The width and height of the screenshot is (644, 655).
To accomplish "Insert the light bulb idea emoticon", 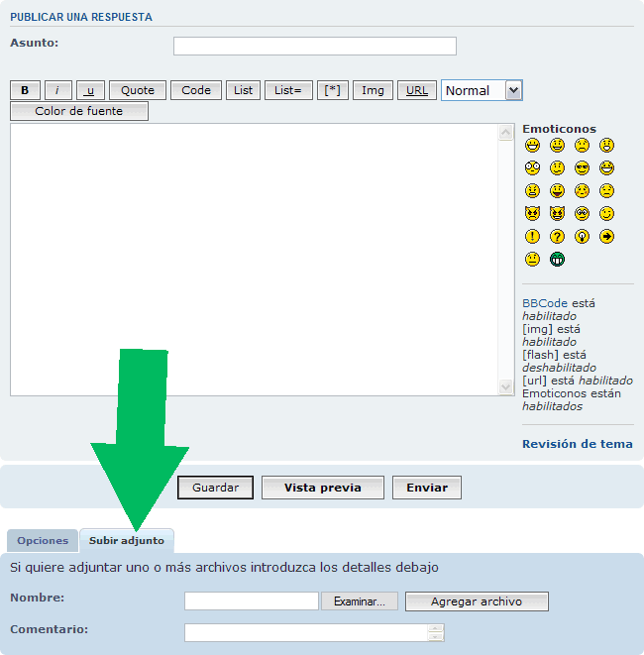I will [582, 237].
